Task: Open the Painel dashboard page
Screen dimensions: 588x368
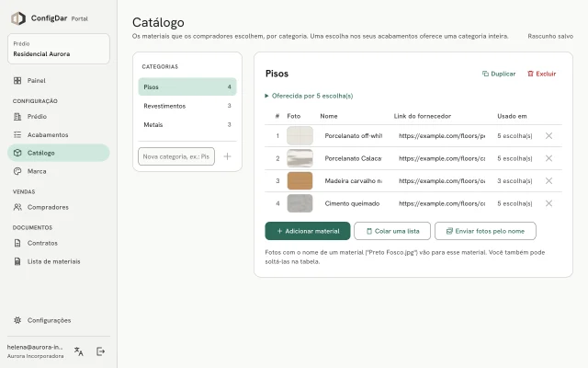Action: point(59,81)
